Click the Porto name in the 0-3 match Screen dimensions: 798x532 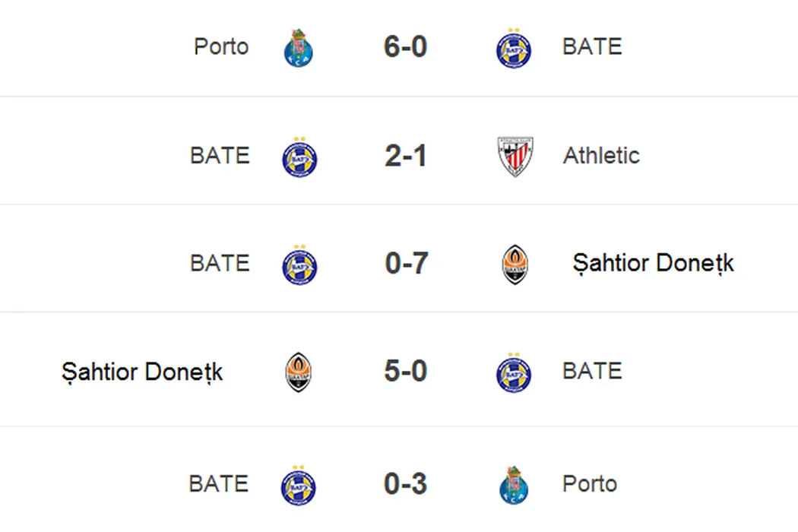coord(590,484)
